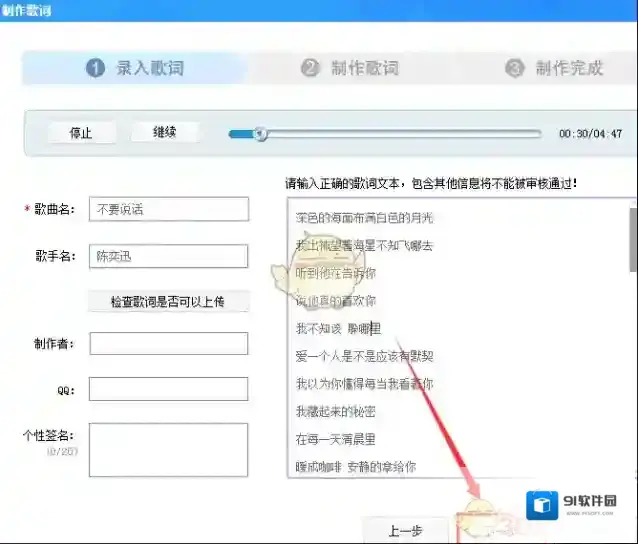Viewport: 638px width, 544px height.
Task: Open the 制作歌词 step tab
Action: 364,68
